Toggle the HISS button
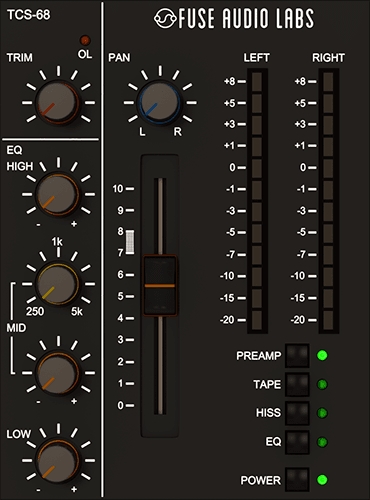This screenshot has height=500, width=370. [297, 413]
